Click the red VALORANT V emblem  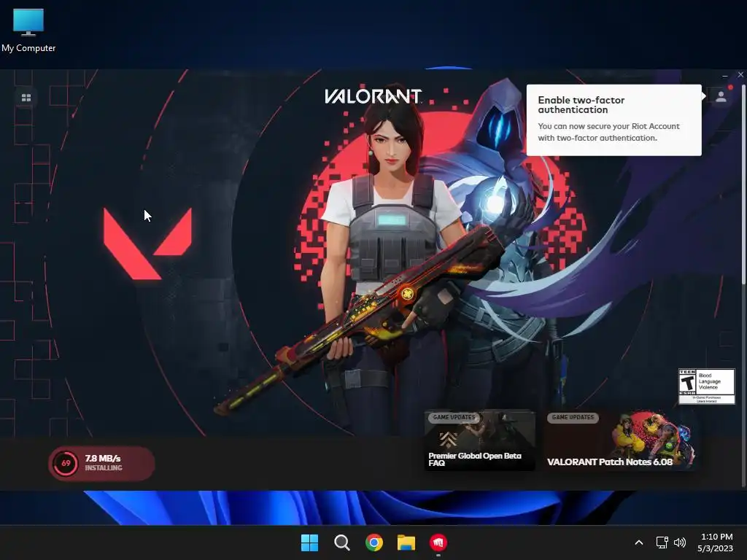(147, 244)
